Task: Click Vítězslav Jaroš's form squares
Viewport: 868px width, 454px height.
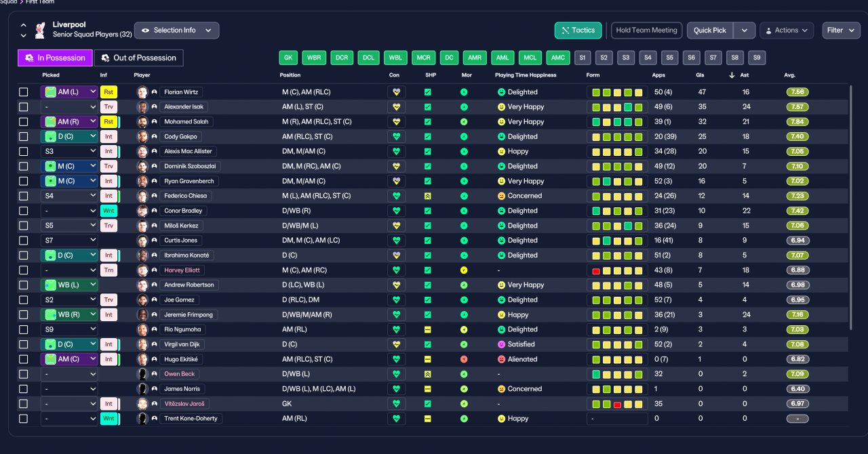Action: pos(617,404)
